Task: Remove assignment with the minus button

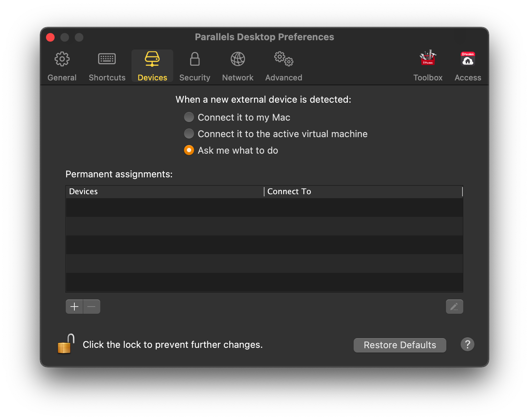Action: pyautogui.click(x=92, y=307)
